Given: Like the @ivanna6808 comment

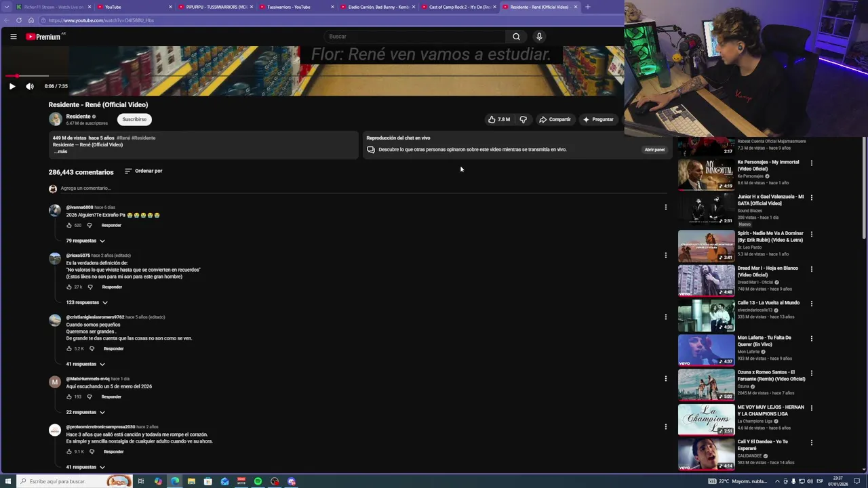Looking at the screenshot, I should click(x=69, y=225).
